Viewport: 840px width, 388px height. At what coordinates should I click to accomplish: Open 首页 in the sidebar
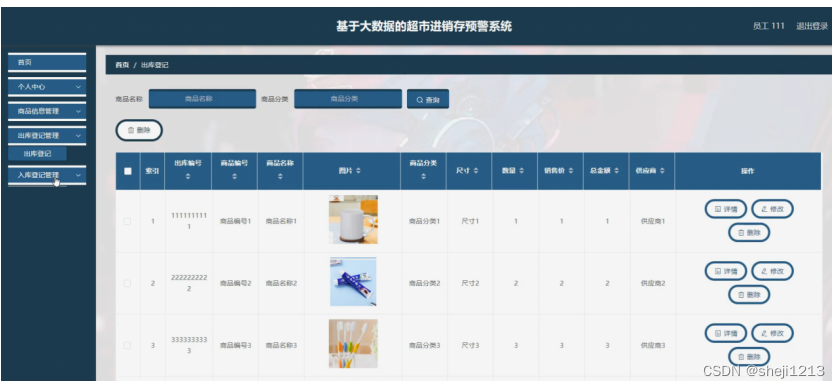47,62
